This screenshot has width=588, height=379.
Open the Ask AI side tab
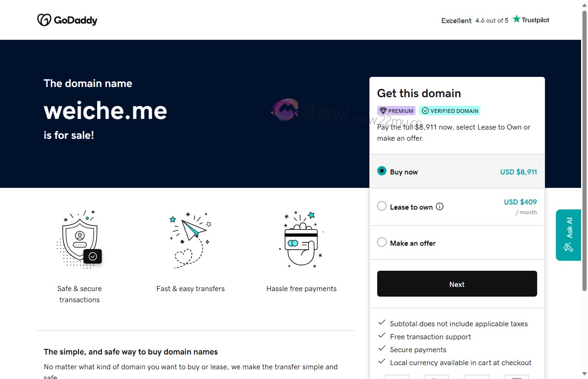(569, 235)
